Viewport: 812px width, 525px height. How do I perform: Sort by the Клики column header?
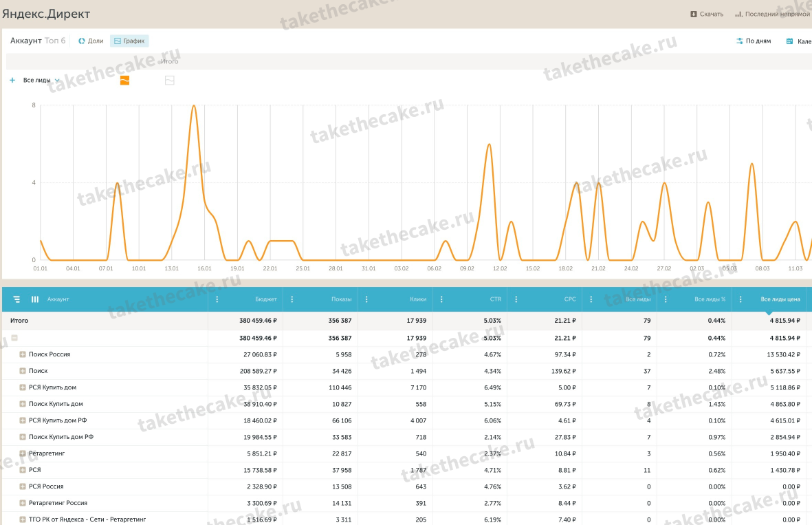point(418,299)
